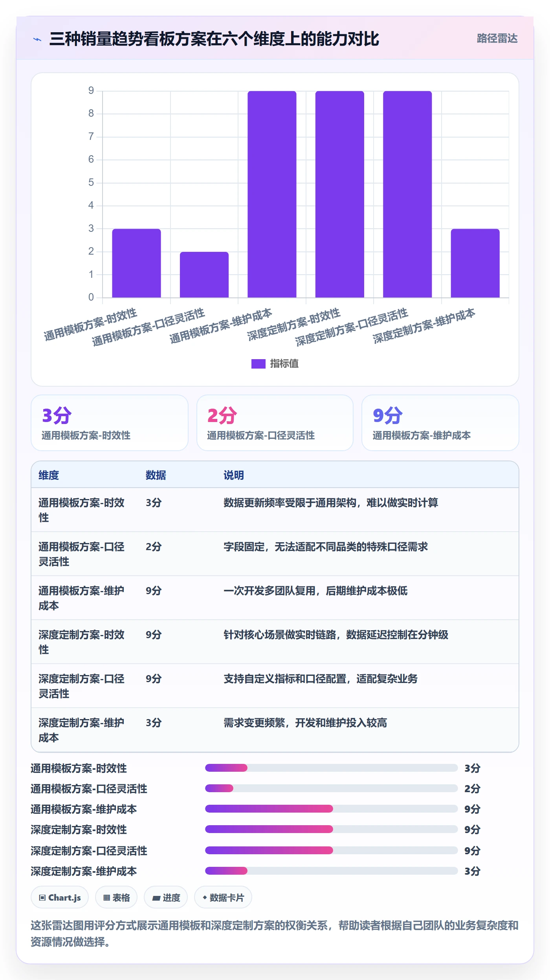Click the 指标值 legend label
This screenshot has width=550, height=980.
point(284,364)
